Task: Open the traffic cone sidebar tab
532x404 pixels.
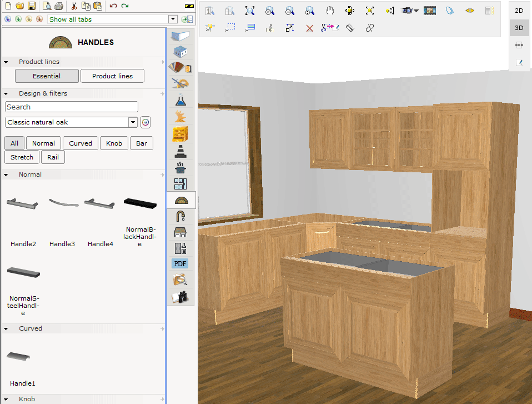Action: coord(180,151)
